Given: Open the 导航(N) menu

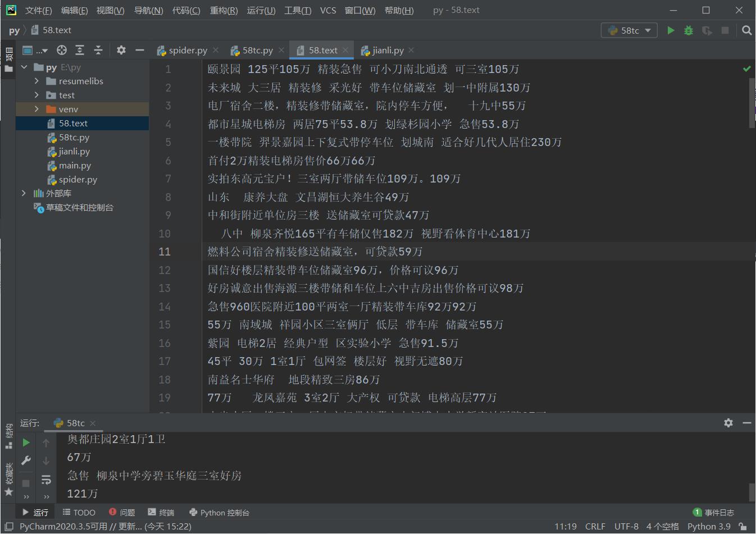Looking at the screenshot, I should (x=149, y=10).
